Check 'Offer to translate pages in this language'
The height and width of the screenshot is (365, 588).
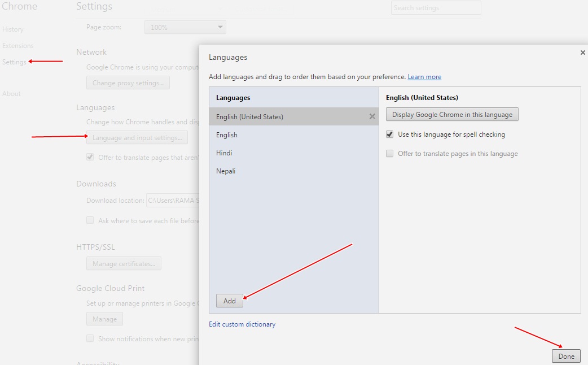coord(389,153)
